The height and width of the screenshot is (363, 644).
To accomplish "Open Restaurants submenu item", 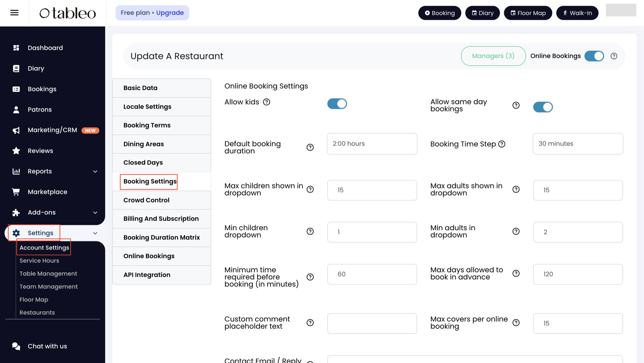I will click(x=37, y=313).
